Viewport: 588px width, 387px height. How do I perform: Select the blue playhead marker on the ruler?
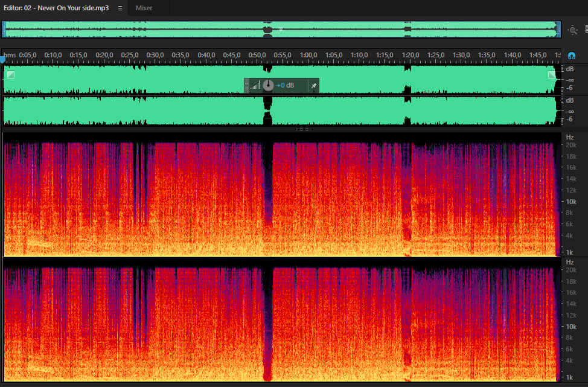[x=3, y=59]
